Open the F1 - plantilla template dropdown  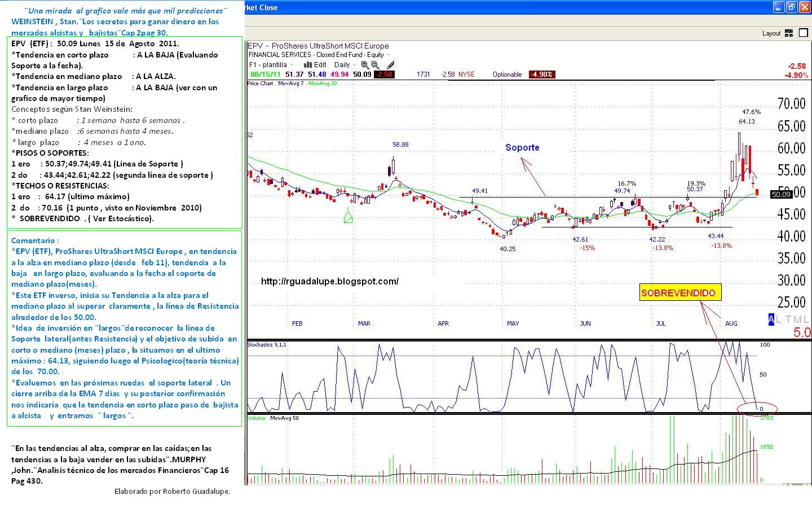click(271, 65)
